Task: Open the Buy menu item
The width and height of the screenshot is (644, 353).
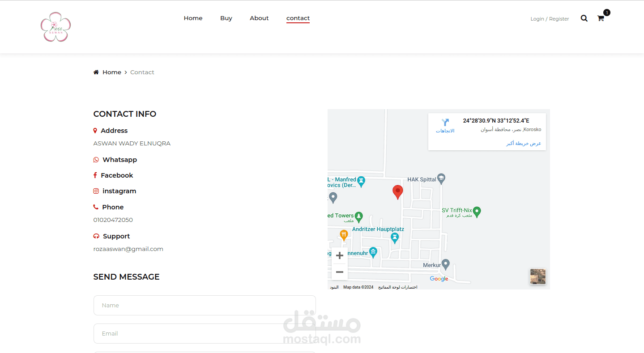Action: 226,18
